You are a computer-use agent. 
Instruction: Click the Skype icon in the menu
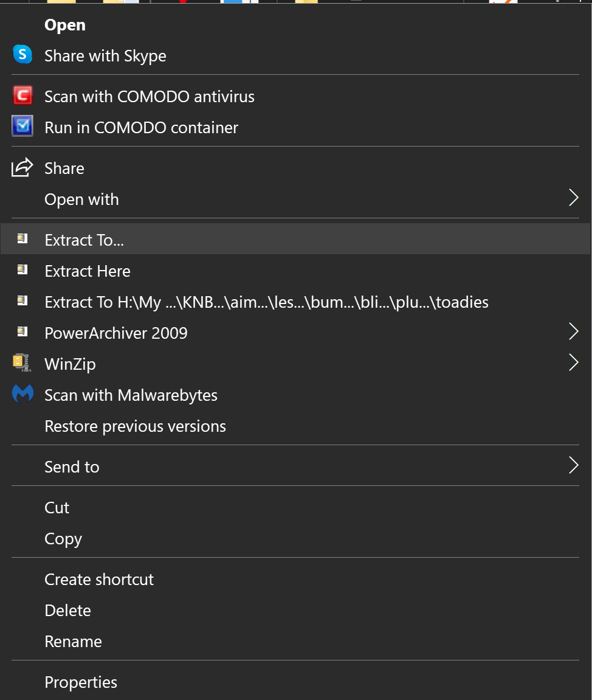[22, 55]
